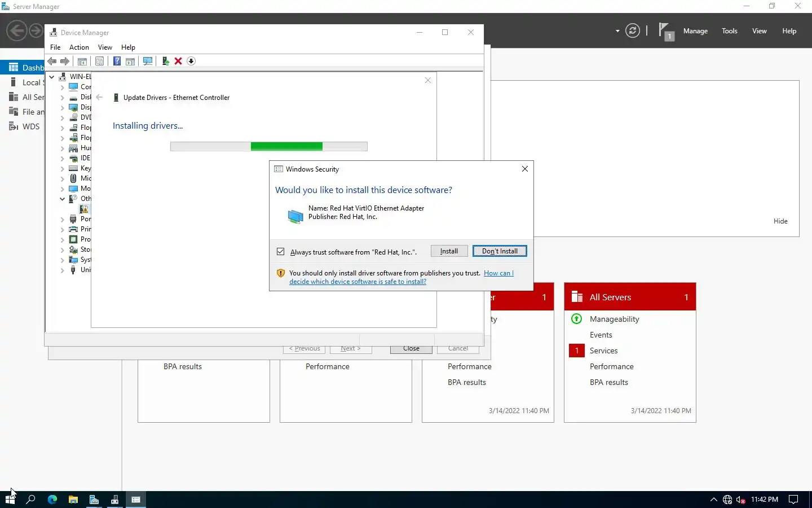Expand the Keyboards category
Viewport: 812px width, 508px height.
63,169
